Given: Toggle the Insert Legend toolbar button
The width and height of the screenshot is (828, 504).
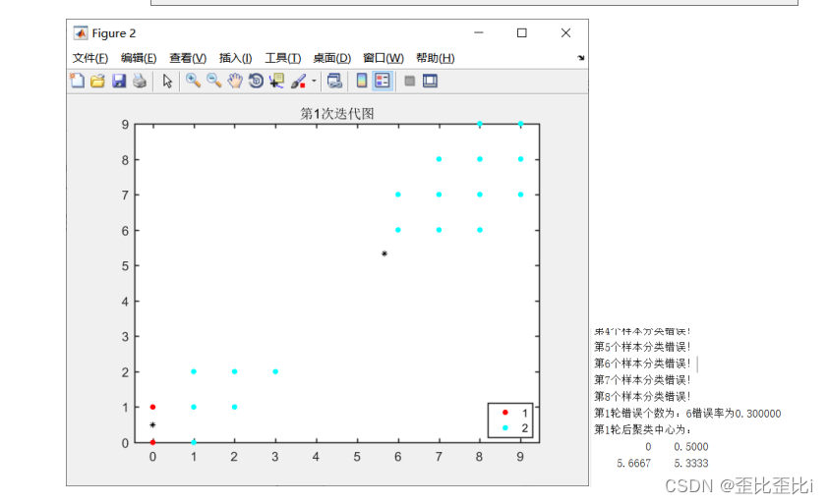Looking at the screenshot, I should coord(383,81).
